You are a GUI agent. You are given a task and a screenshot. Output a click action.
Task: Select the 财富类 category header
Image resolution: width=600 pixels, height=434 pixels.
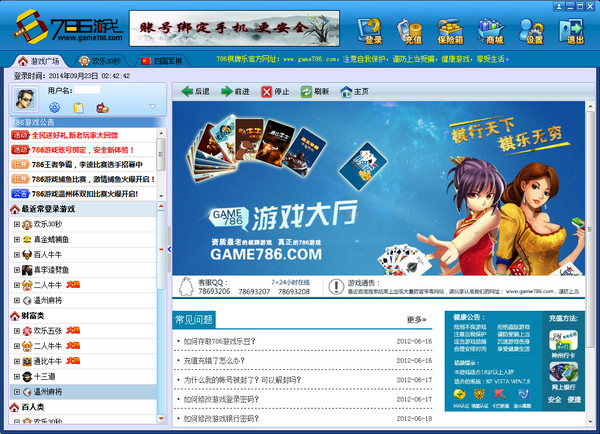[83, 316]
